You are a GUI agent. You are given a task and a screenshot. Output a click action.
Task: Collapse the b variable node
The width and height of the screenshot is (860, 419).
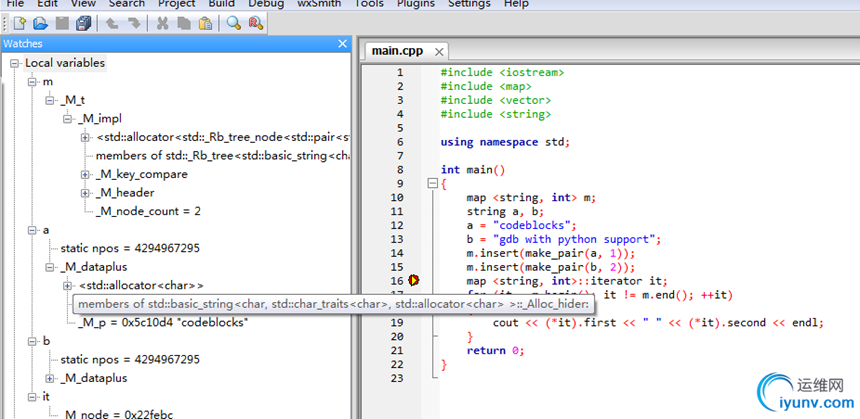[x=32, y=342]
